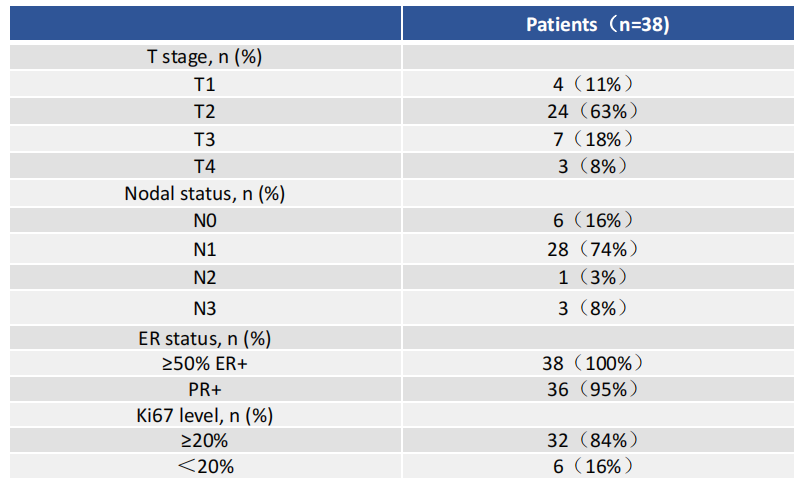The height and width of the screenshot is (487, 802).
Task: Click the N3 row label
Action: (204, 307)
